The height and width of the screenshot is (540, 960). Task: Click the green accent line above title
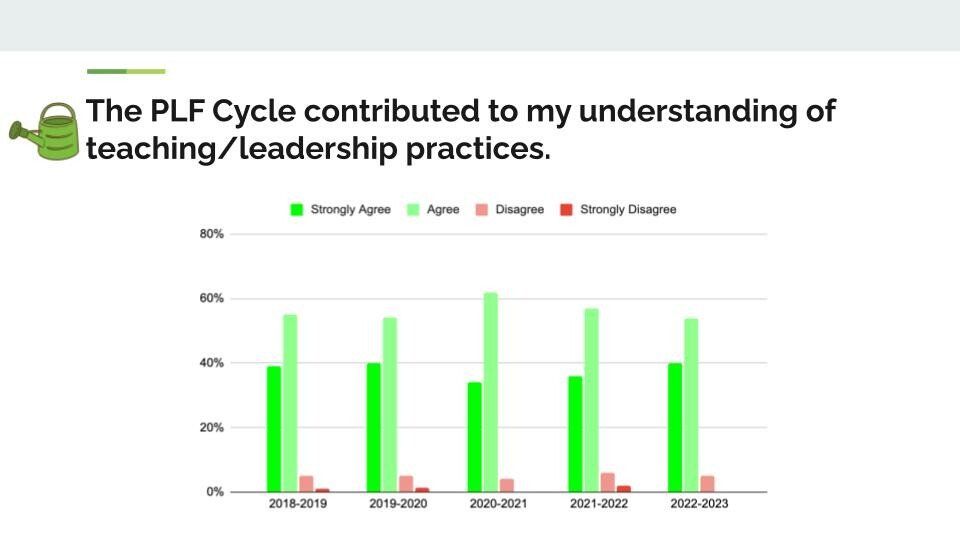coord(126,72)
